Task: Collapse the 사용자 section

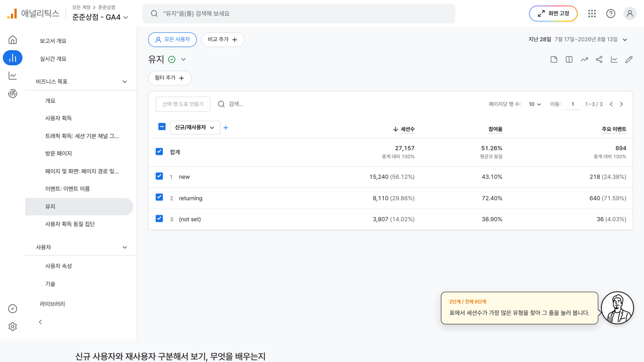Action: point(125,247)
